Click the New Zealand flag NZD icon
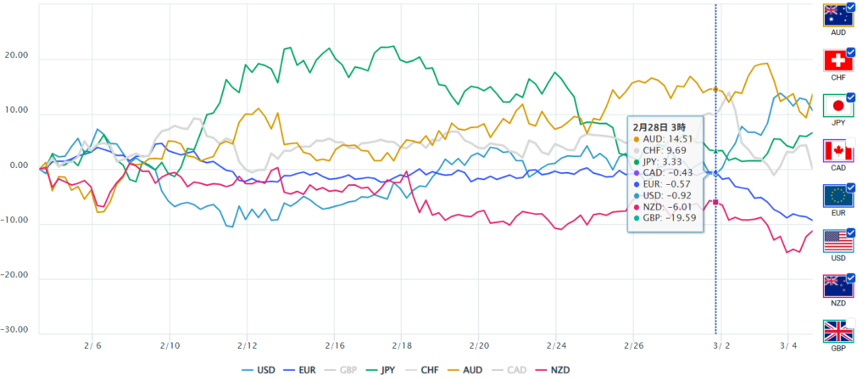868x381 pixels. [x=838, y=287]
